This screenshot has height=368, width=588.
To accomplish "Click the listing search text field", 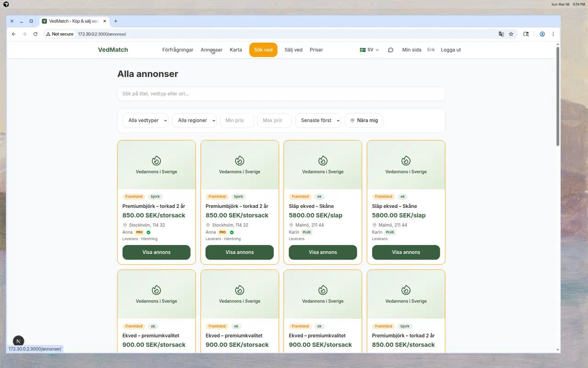I will pos(281,94).
